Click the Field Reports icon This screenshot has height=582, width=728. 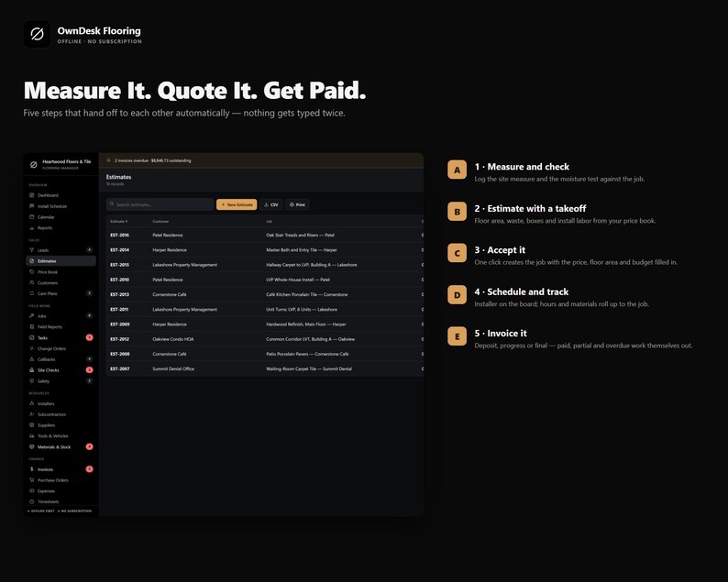pyautogui.click(x=31, y=326)
